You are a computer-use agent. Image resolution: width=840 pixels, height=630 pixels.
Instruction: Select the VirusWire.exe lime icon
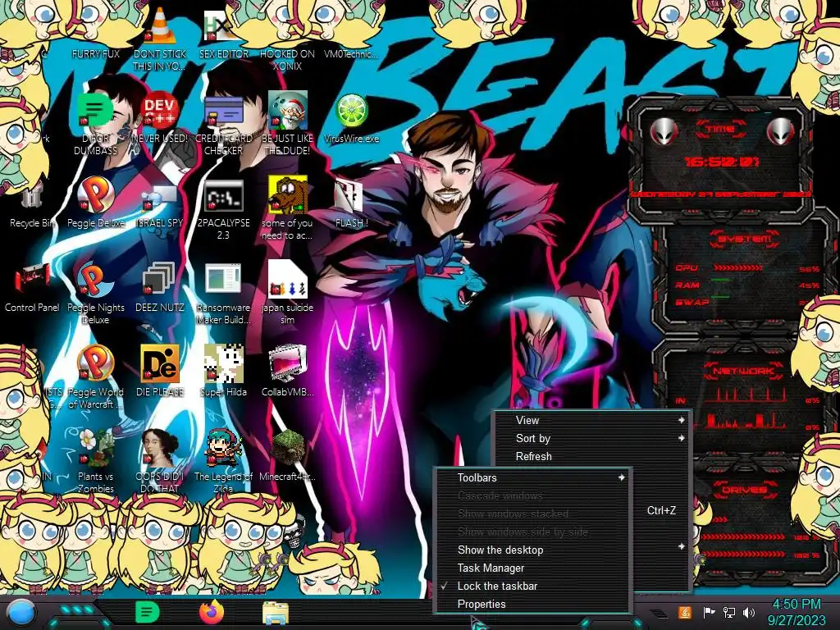point(351,118)
